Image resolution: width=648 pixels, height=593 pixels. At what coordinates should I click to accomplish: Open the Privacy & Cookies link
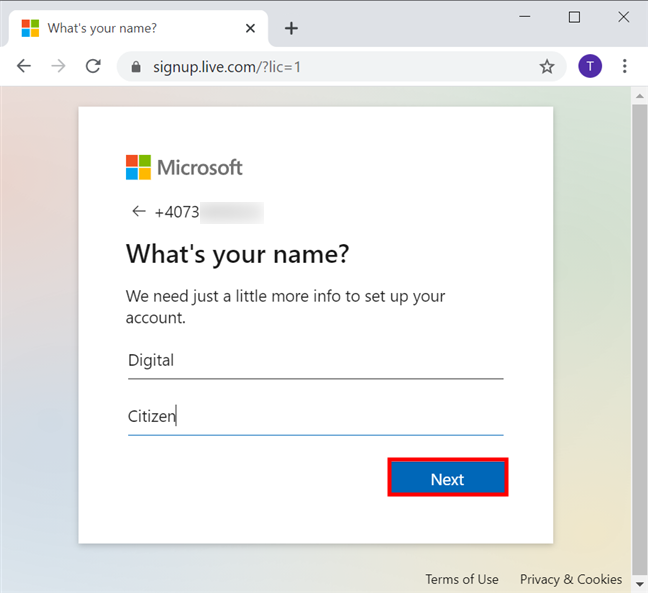point(570,579)
